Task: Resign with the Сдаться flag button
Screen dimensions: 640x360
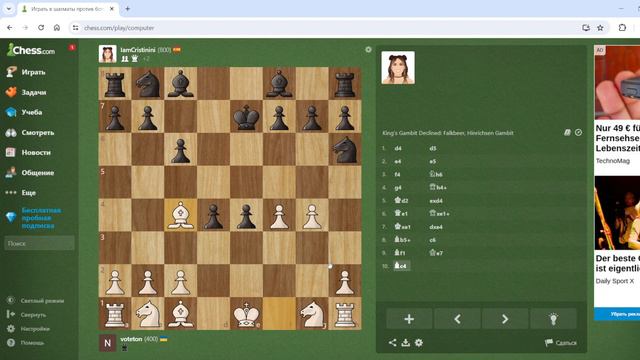Action: 561,343
